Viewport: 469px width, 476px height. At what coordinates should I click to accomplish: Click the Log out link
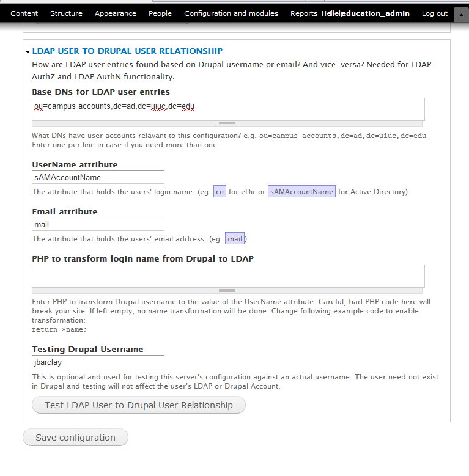click(x=435, y=13)
